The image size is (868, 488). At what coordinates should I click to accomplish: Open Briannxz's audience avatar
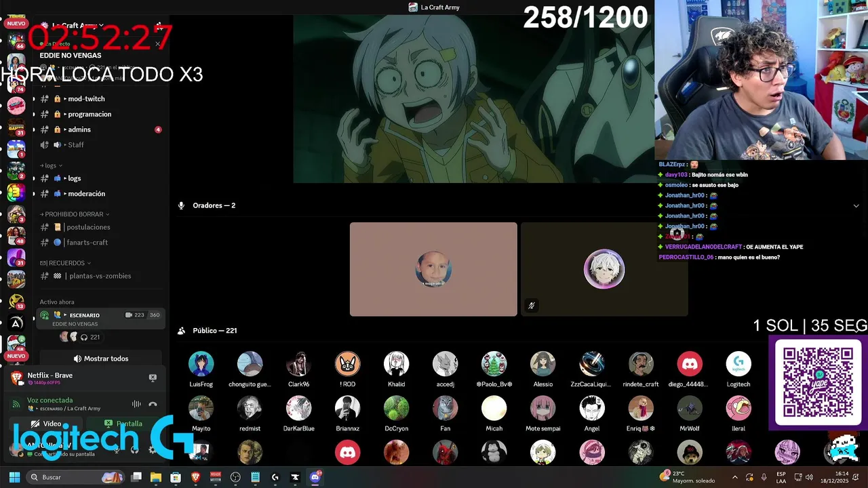(347, 409)
